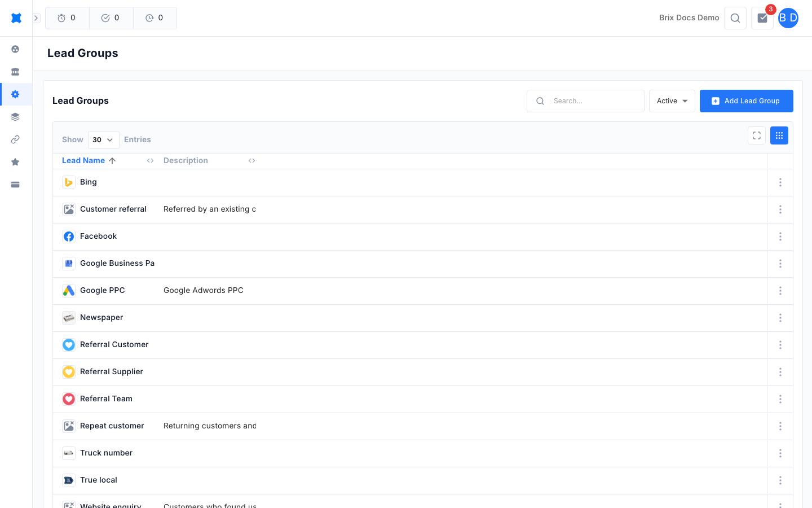Focus the Search lead groups field
This screenshot has height=508, width=812.
point(585,101)
